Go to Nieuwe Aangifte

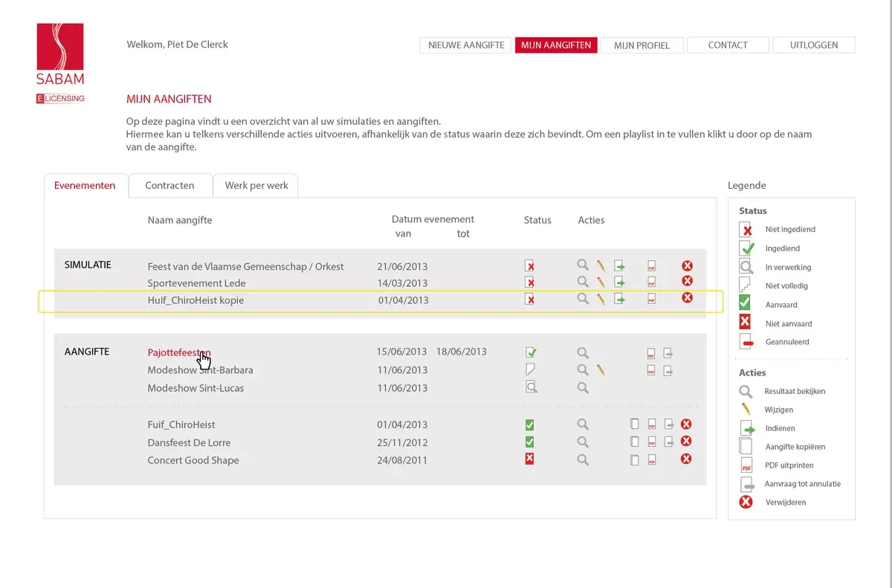[466, 45]
